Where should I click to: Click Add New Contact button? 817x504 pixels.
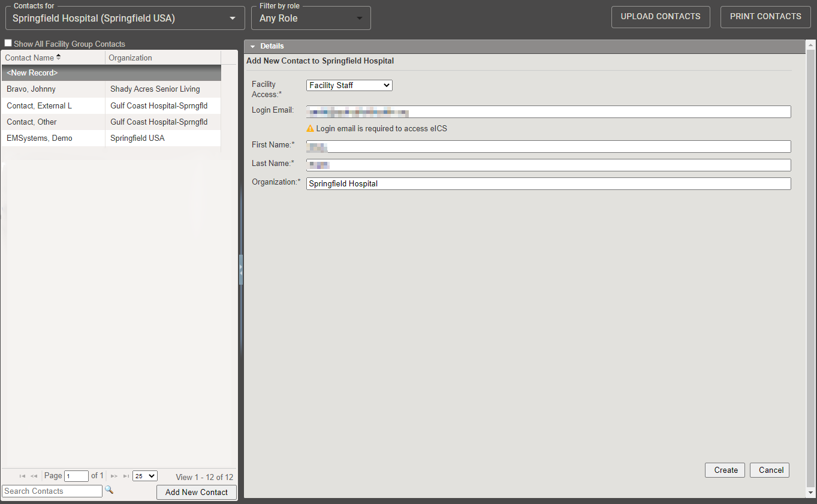197,492
